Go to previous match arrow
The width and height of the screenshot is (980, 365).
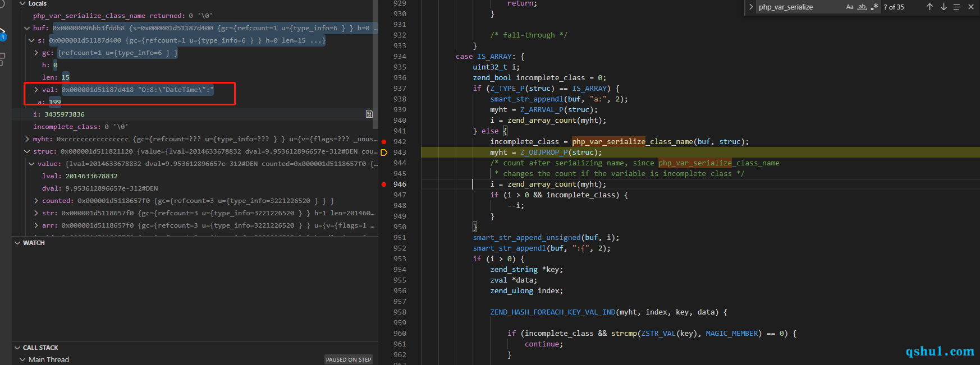pos(929,7)
